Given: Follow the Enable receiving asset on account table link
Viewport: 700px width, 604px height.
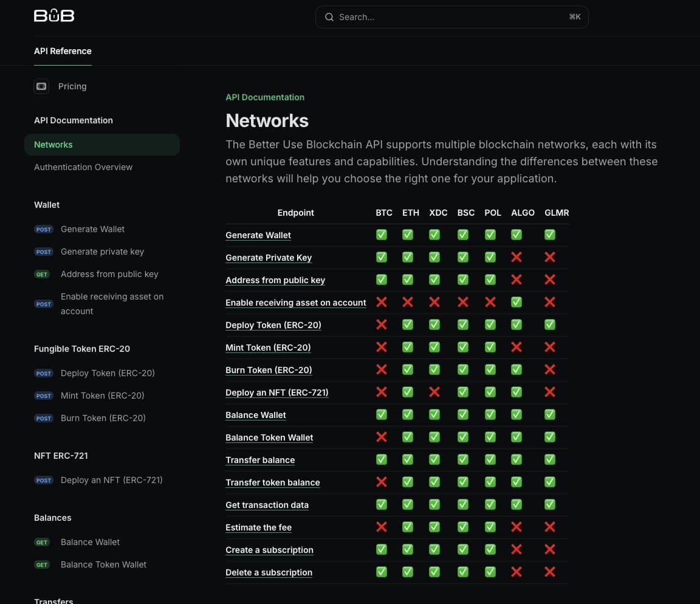Looking at the screenshot, I should tap(295, 303).
